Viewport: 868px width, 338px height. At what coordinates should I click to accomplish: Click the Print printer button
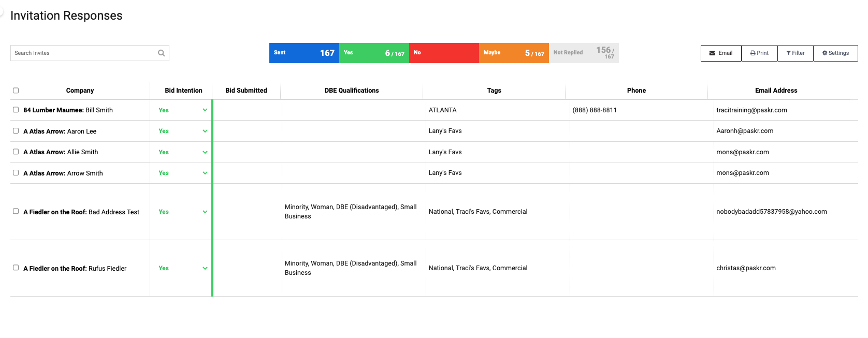click(x=759, y=53)
